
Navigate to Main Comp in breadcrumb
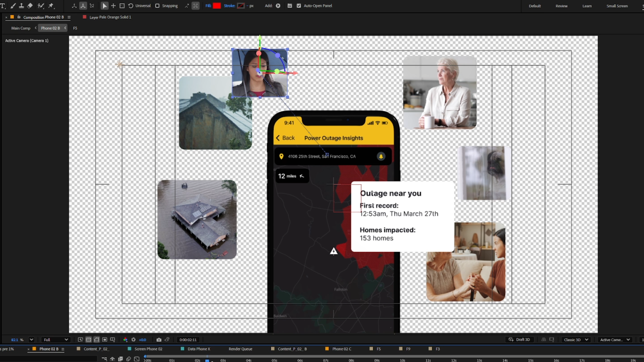[21, 28]
